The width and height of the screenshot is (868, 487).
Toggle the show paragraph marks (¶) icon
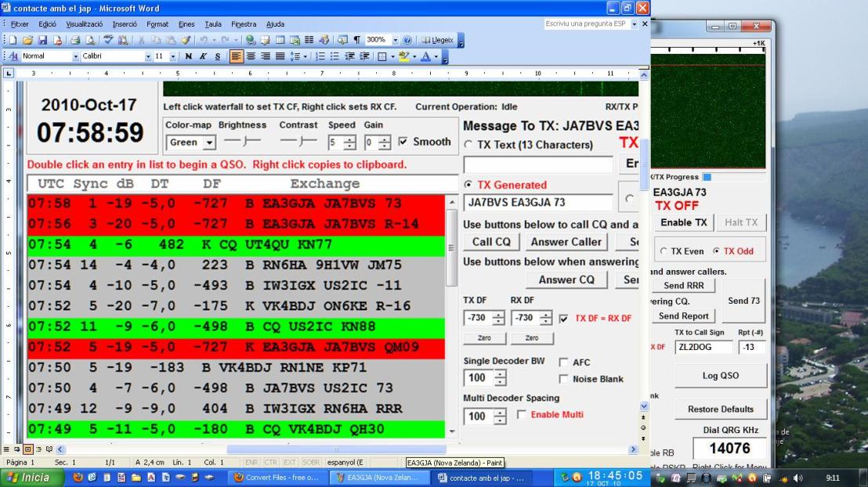coord(356,40)
